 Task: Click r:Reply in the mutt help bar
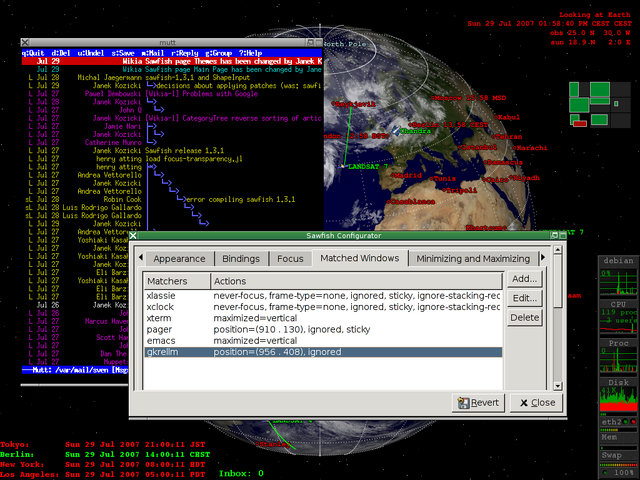(184, 53)
